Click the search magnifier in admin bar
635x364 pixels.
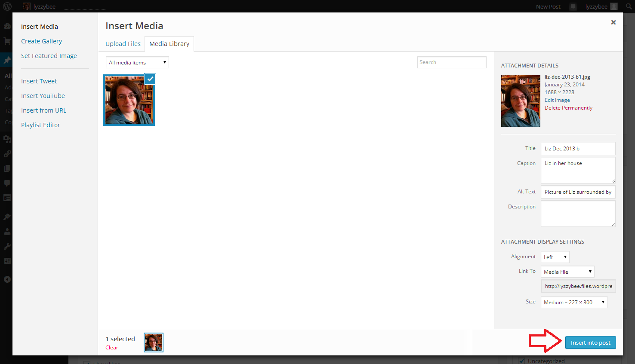pos(629,6)
